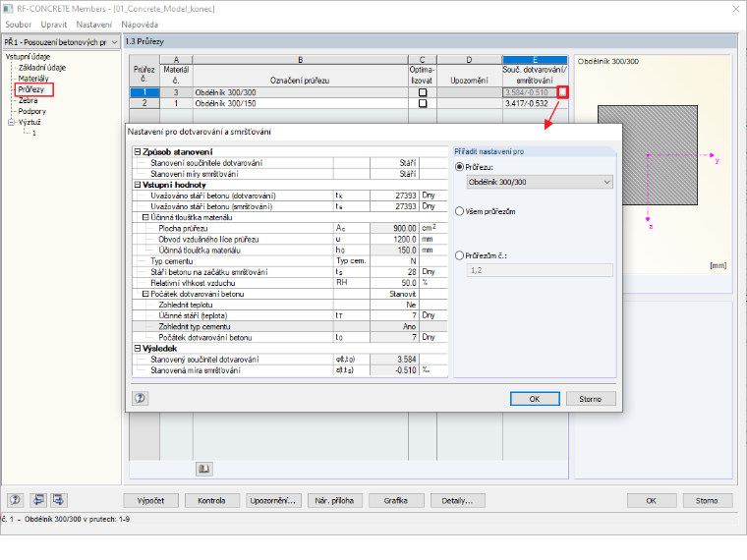Screen dimensions: 747x560
Task: Toggle Optimalizovat checkbox for Obdélník 300/150
Action: pos(422,103)
